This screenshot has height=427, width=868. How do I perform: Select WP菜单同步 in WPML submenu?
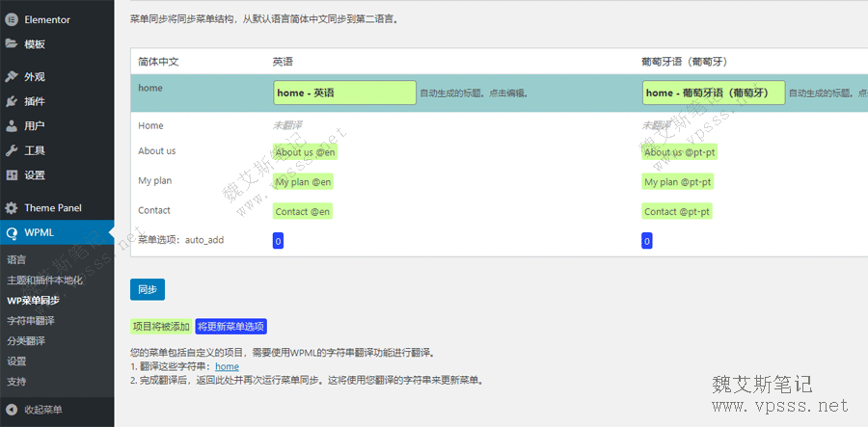(33, 301)
